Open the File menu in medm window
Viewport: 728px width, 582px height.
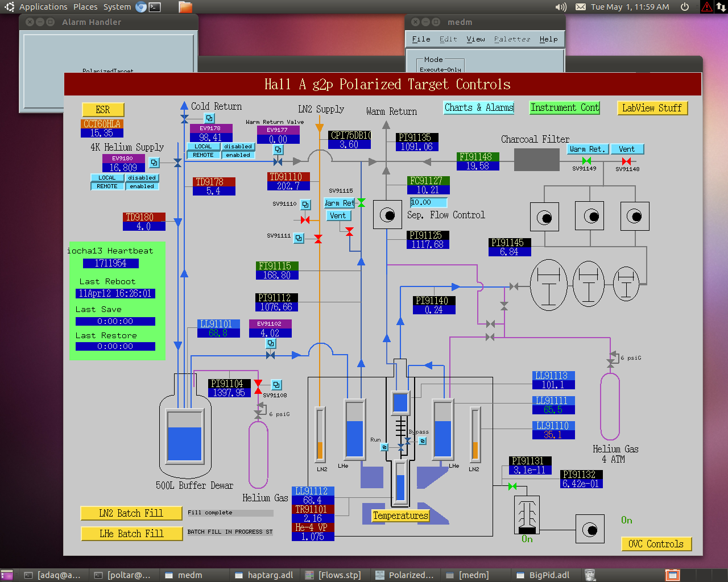(x=421, y=39)
